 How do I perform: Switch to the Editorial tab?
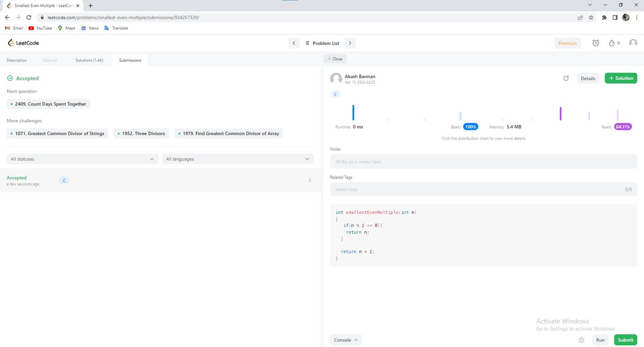click(50, 60)
